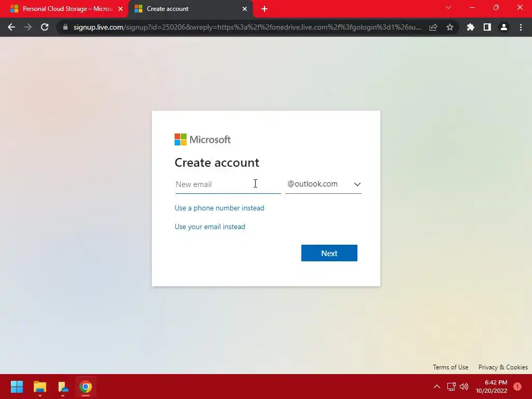532x399 pixels.
Task: Click the lock icon in address bar
Action: 65,27
